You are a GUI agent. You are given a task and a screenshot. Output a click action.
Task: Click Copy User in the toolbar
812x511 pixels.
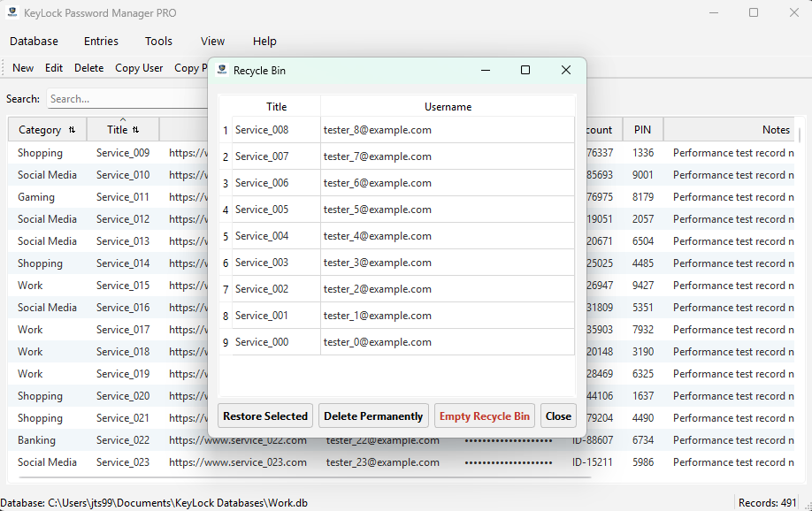[x=139, y=68]
